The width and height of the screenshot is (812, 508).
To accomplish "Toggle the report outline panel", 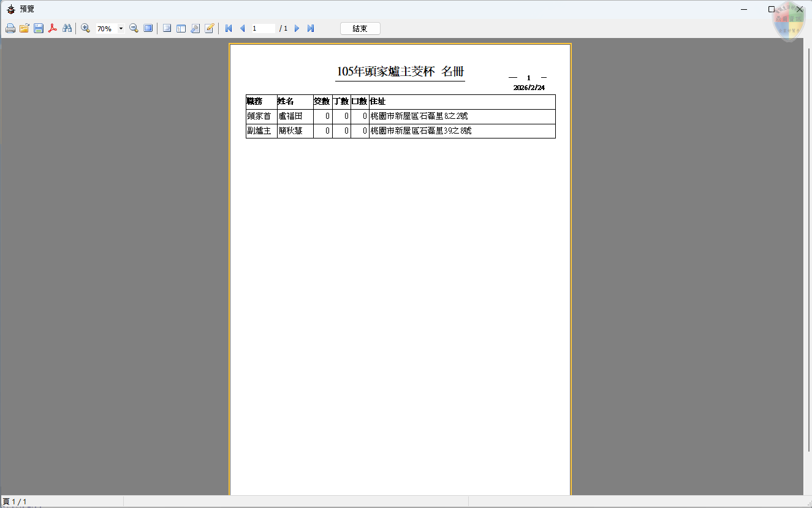I will click(167, 28).
